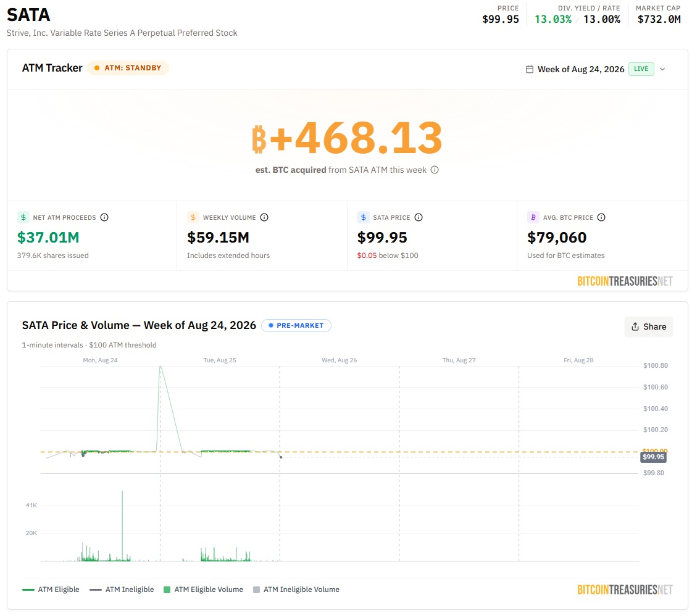Click the $99.95 price in page header
Image resolution: width=692 pixels, height=616 pixels.
[x=501, y=19]
